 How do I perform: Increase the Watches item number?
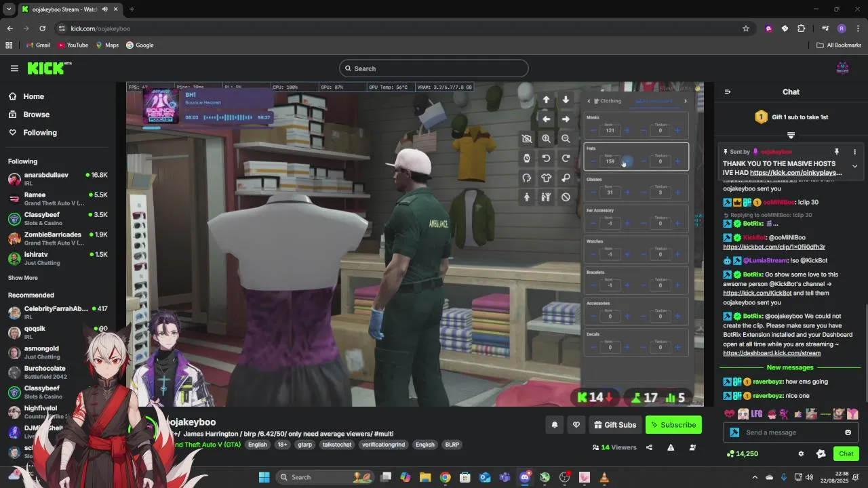pyautogui.click(x=627, y=254)
